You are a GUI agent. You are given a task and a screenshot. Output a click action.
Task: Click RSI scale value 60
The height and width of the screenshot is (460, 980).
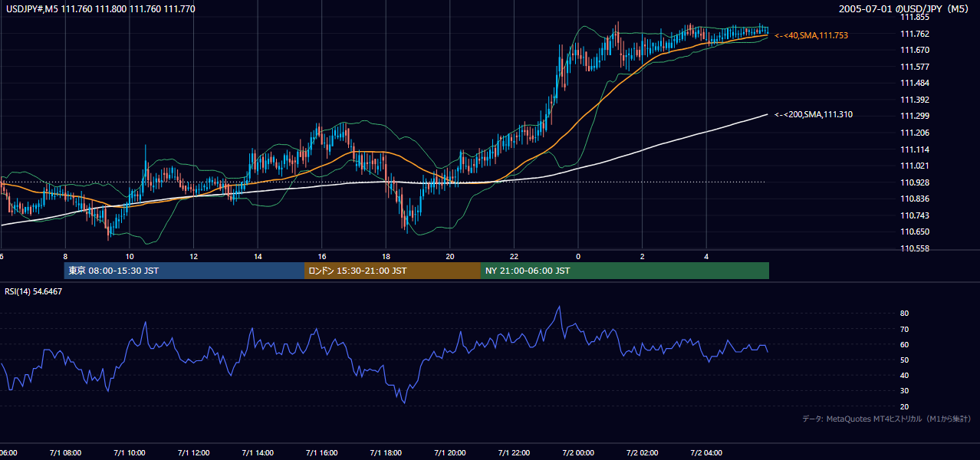pyautogui.click(x=905, y=344)
